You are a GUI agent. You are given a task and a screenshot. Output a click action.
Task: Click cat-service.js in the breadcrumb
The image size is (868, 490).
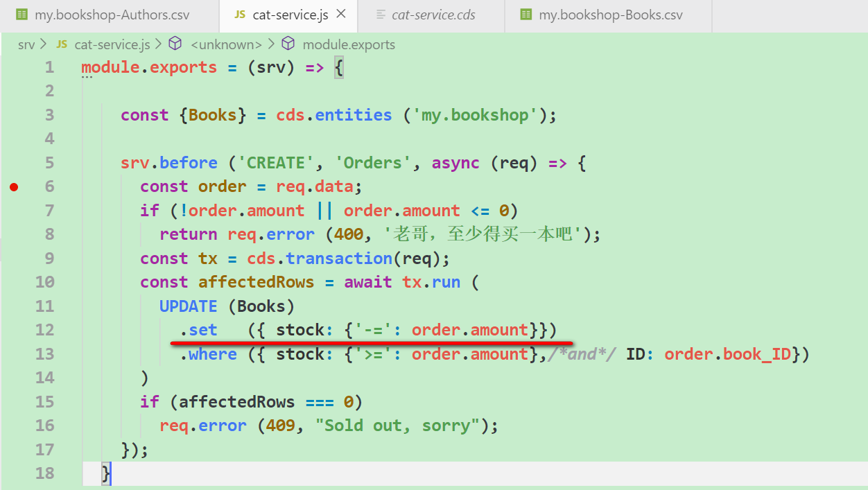112,44
